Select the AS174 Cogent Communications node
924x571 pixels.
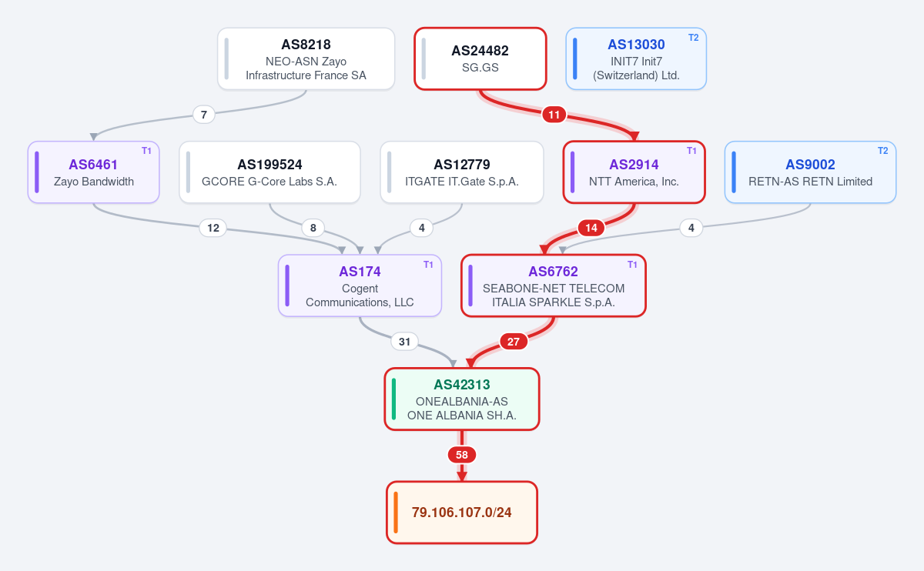(x=360, y=285)
